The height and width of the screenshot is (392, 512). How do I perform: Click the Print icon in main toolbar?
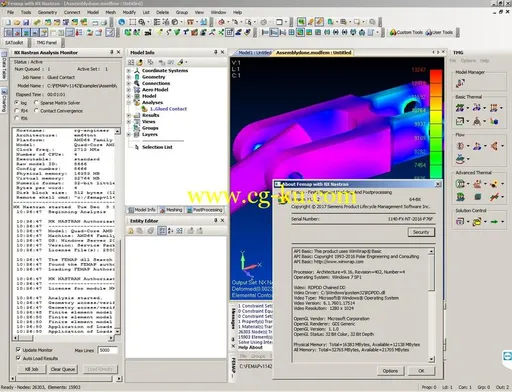point(104,22)
